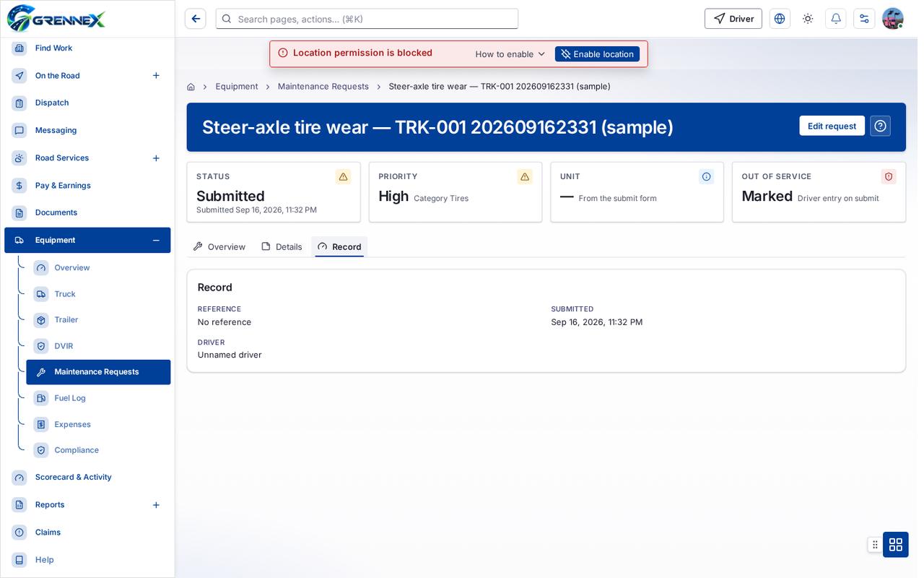The height and width of the screenshot is (578, 924).
Task: Open the language globe icon
Action: coord(780,19)
